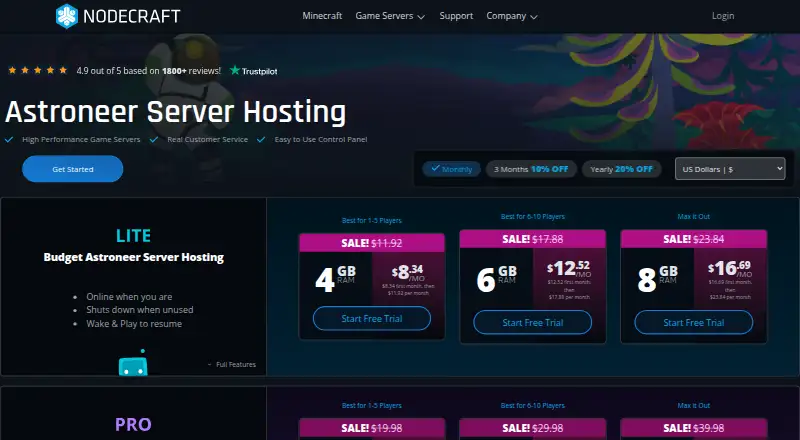Expand the Company menu
Image resolution: width=800 pixels, height=440 pixels.
click(512, 16)
